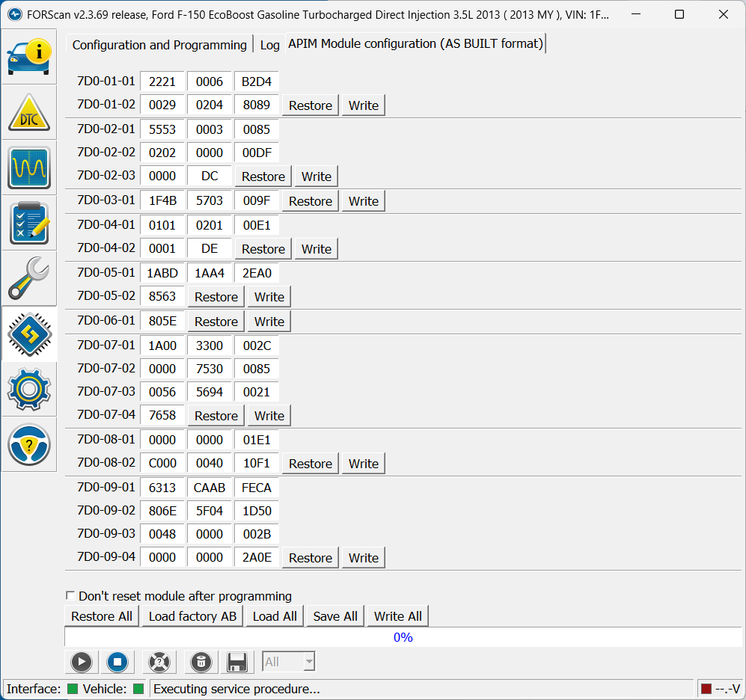This screenshot has height=700, width=746.
Task: Switch to Configuration and Programming tab
Action: tap(159, 45)
